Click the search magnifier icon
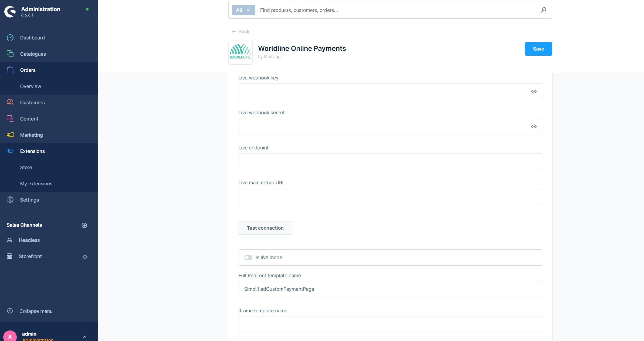 (544, 10)
